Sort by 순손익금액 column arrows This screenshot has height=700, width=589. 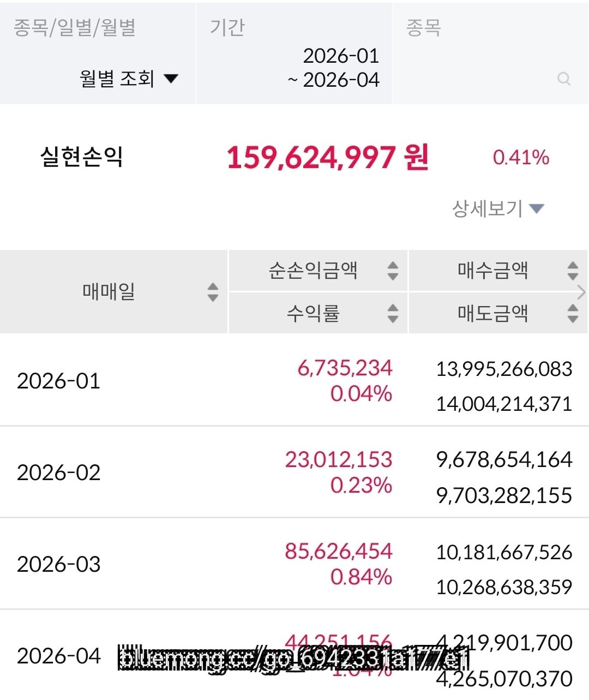point(393,271)
